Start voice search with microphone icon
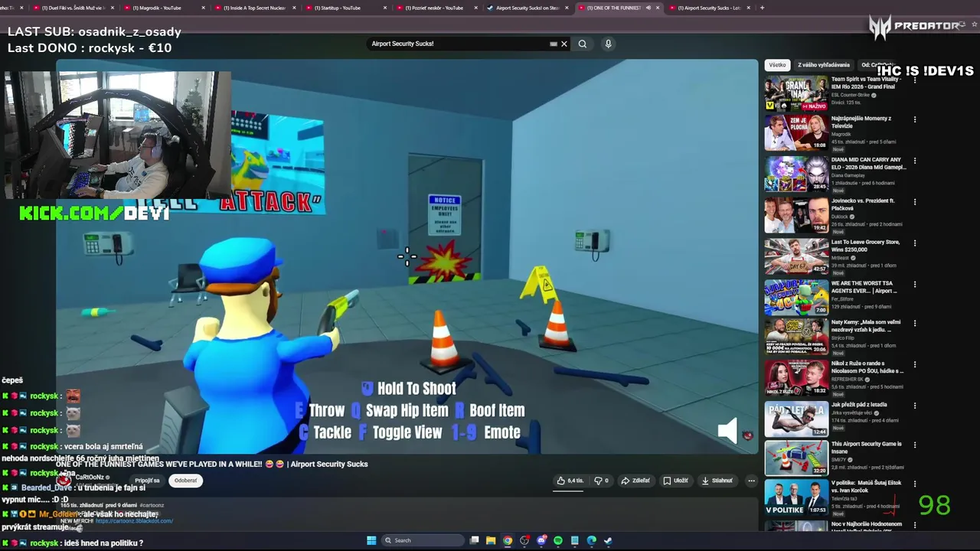Screen dimensions: 980x551 pos(608,44)
